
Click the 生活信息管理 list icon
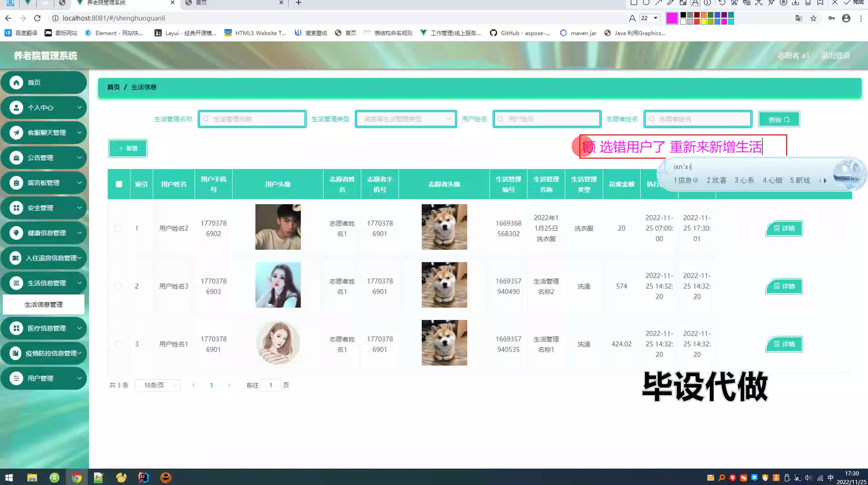[x=16, y=283]
